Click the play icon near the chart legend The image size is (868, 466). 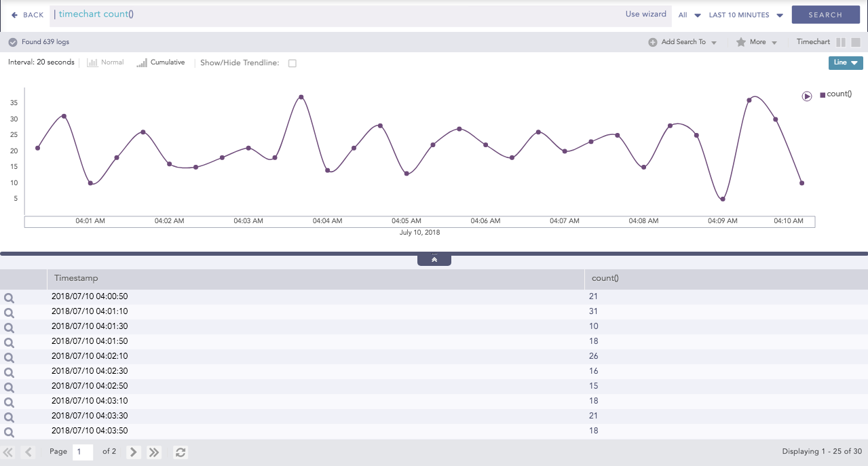806,96
